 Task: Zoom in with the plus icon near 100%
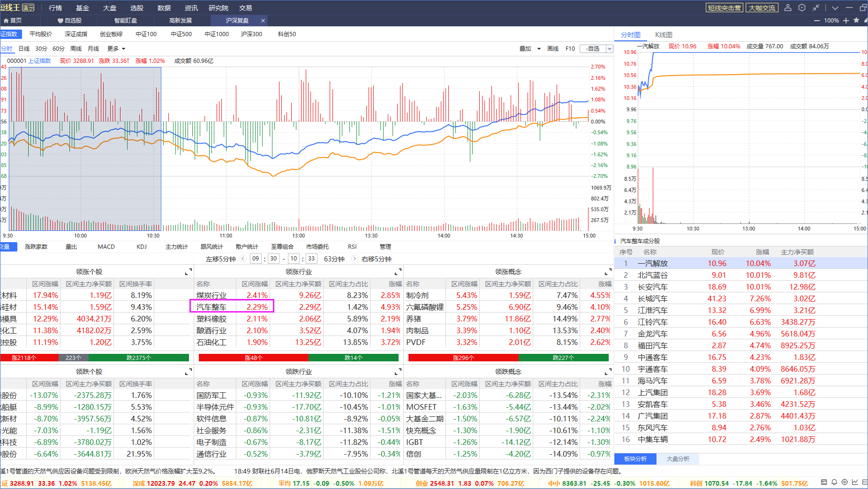tap(846, 21)
